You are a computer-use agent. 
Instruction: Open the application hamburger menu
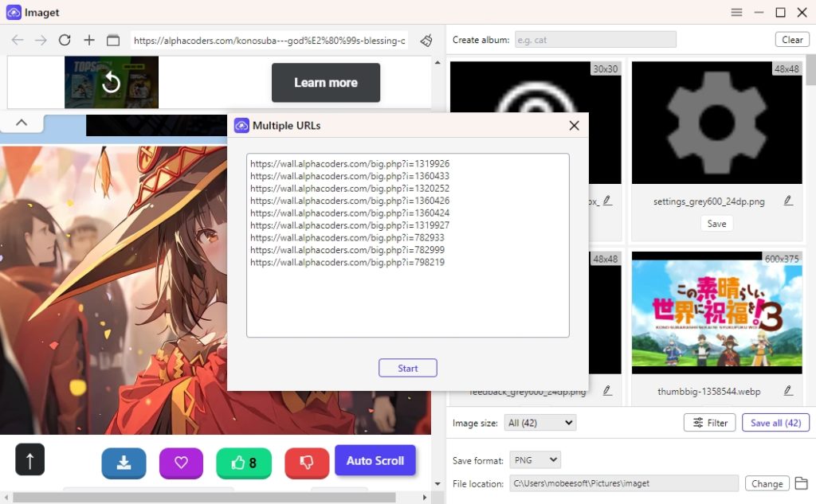coord(736,12)
